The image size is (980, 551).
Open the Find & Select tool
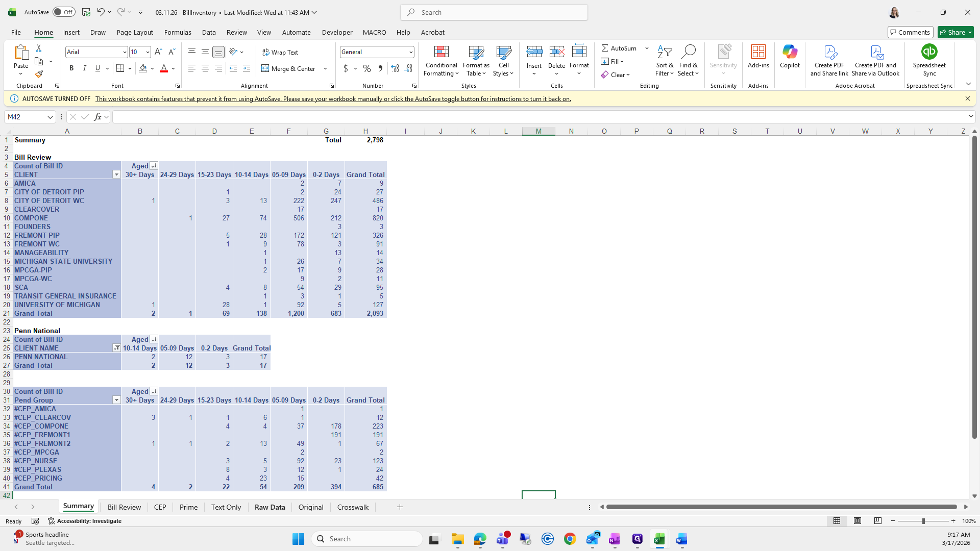point(688,61)
